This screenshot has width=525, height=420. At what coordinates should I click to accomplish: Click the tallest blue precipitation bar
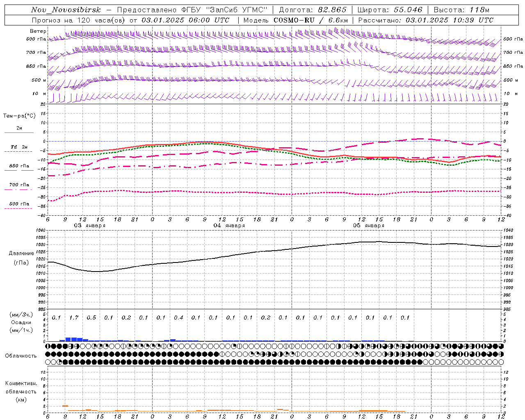74,339
